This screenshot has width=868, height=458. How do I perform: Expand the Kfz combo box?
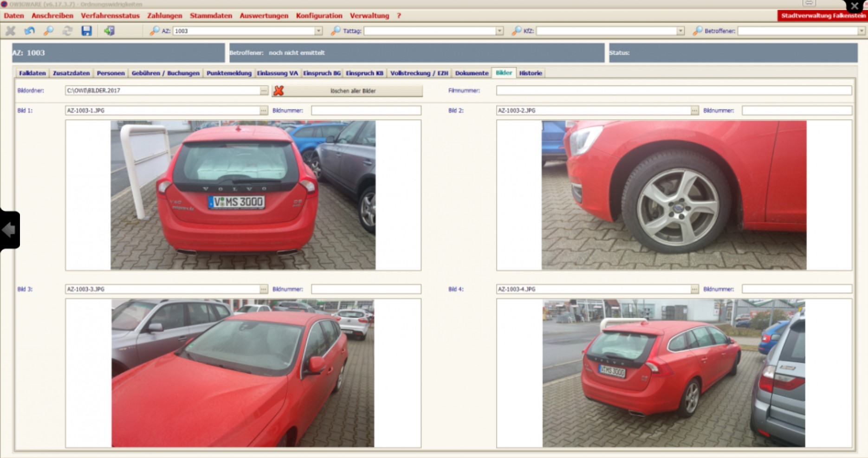pos(680,31)
